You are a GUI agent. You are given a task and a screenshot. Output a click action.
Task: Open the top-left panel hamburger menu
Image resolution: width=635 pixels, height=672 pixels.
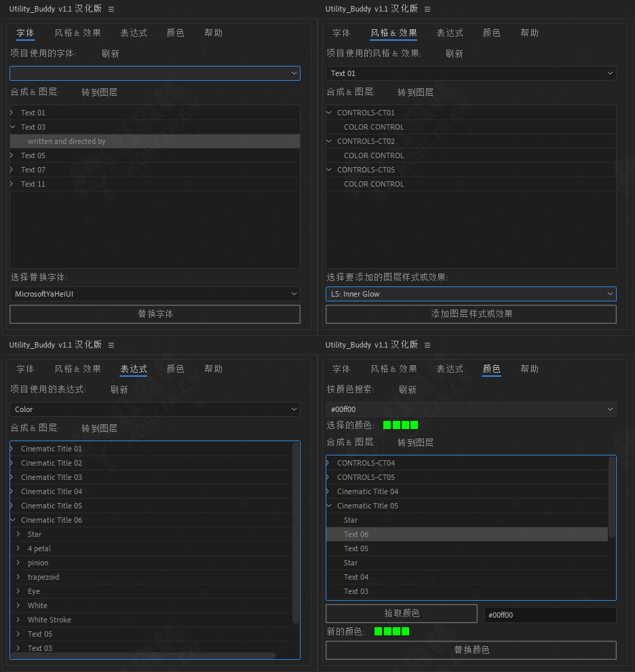coord(111,9)
